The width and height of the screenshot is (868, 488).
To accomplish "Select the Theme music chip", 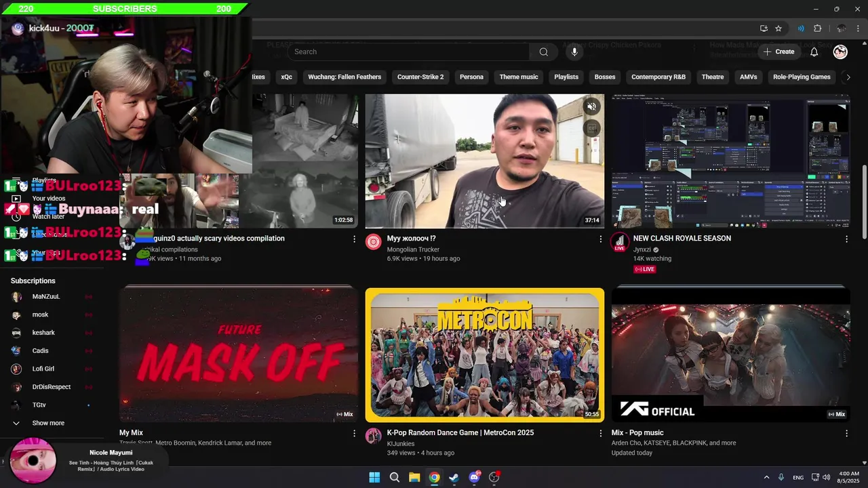I will [x=519, y=77].
